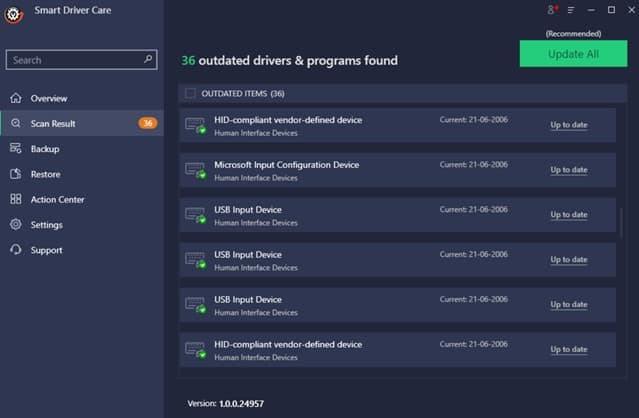
Task: Click the 36 outdated drivers & programs heading
Action: (289, 60)
